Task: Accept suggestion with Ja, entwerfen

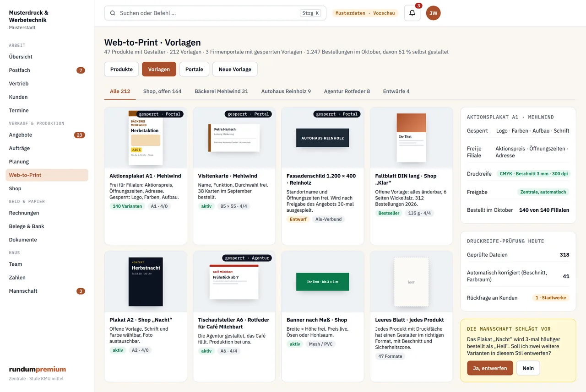Action: [x=490, y=368]
